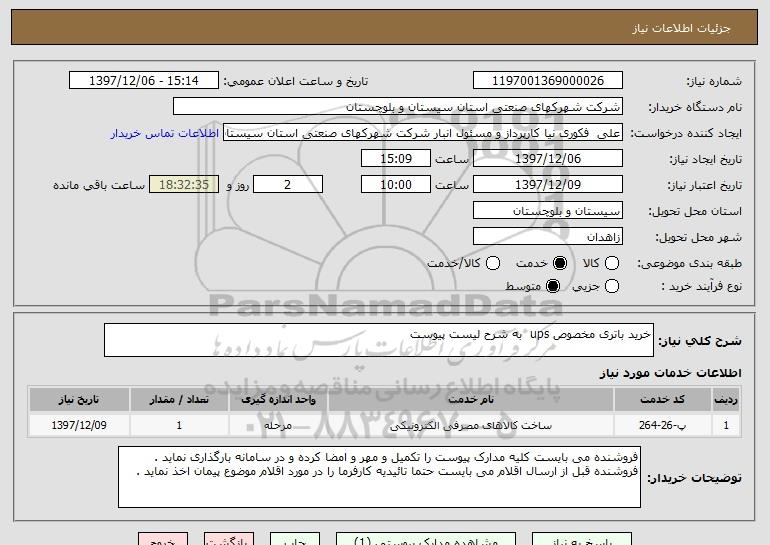
Task: Click validity date field 1397/12/09
Action: click(548, 185)
